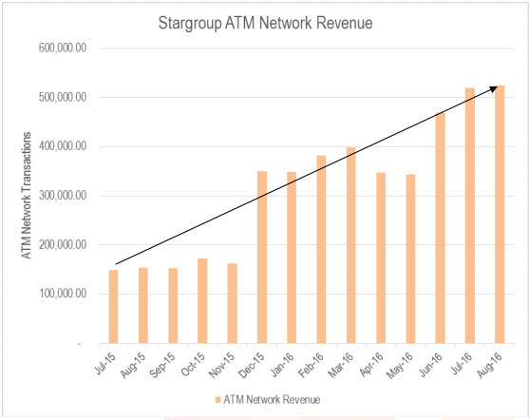Click the 300,000.00 axis label
The height and width of the screenshot is (420, 529).
(x=63, y=196)
